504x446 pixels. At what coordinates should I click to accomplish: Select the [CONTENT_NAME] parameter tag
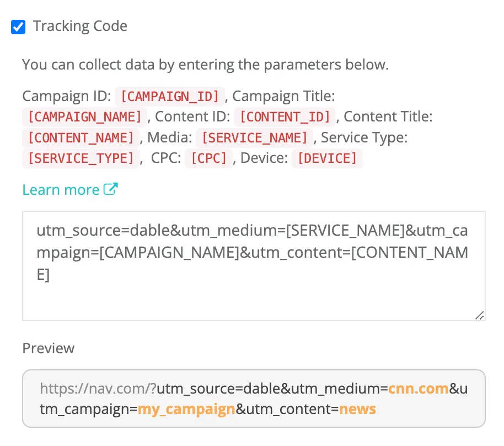[x=81, y=137]
